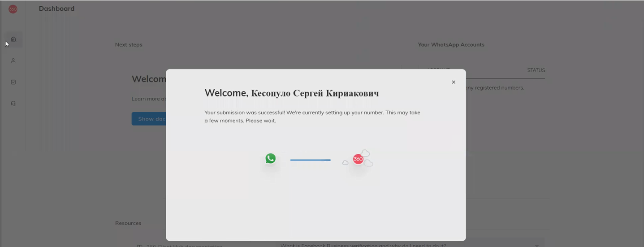Click the 'Your submission was successful' message
This screenshot has height=247, width=644.
coord(312,117)
